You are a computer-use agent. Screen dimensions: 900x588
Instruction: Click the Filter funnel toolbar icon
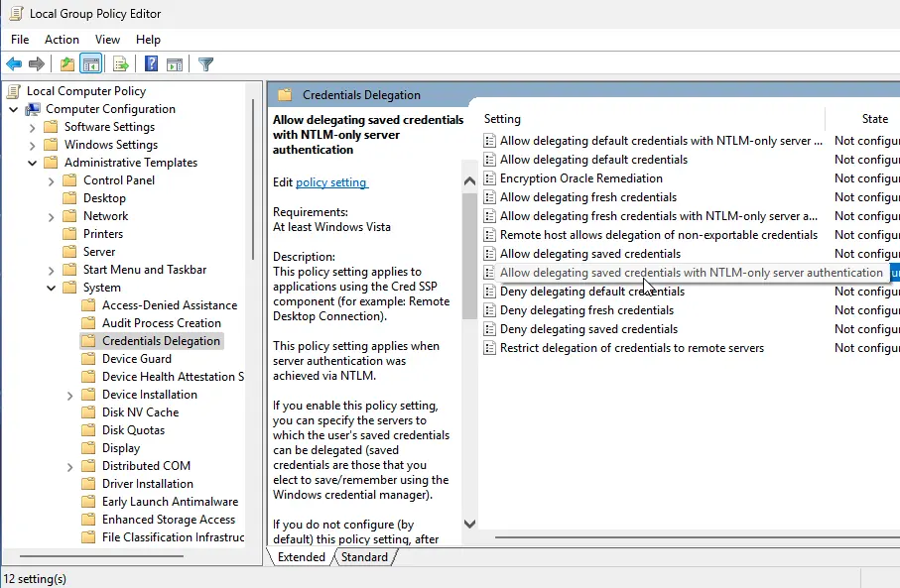[205, 64]
